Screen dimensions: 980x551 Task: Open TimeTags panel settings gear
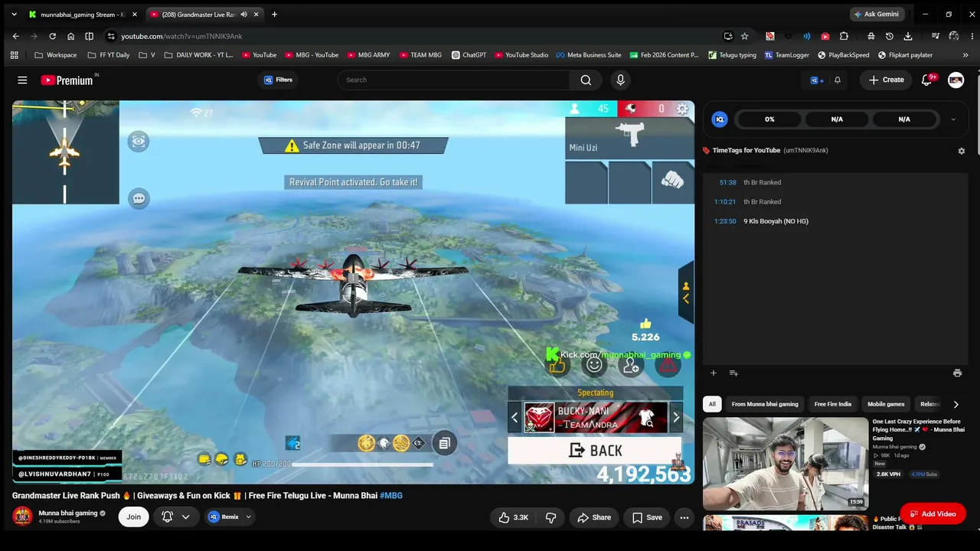tap(962, 151)
